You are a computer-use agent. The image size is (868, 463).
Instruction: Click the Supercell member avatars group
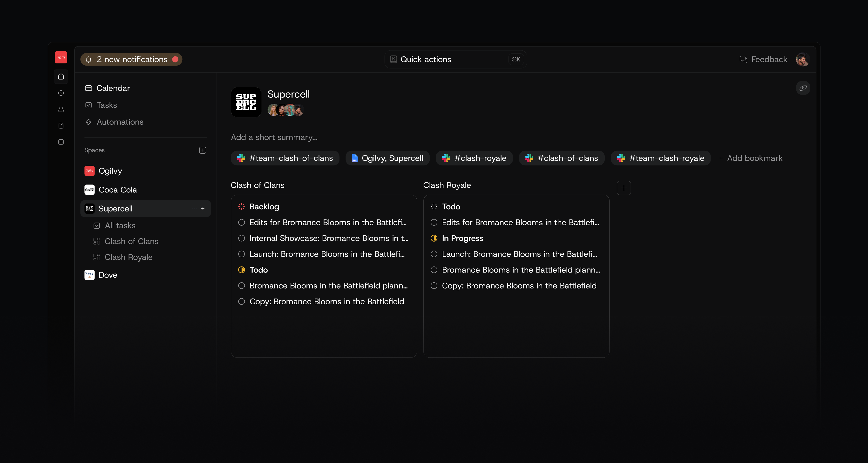pos(286,110)
